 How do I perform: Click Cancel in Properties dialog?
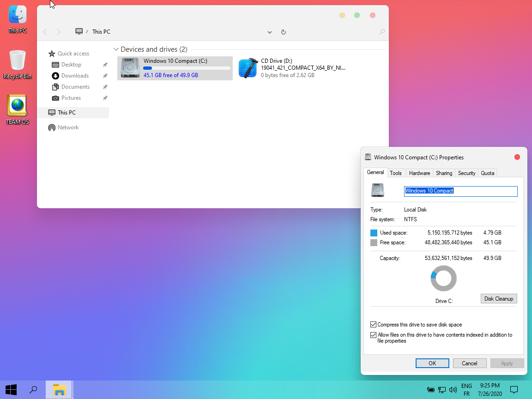[470, 363]
